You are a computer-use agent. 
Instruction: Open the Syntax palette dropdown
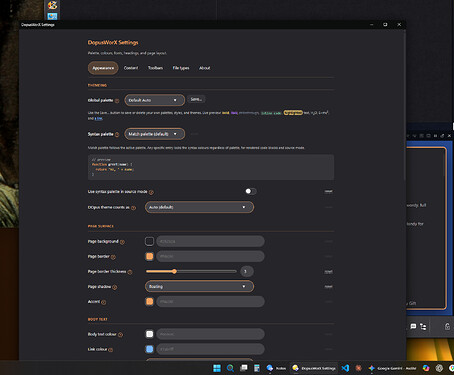(x=155, y=134)
